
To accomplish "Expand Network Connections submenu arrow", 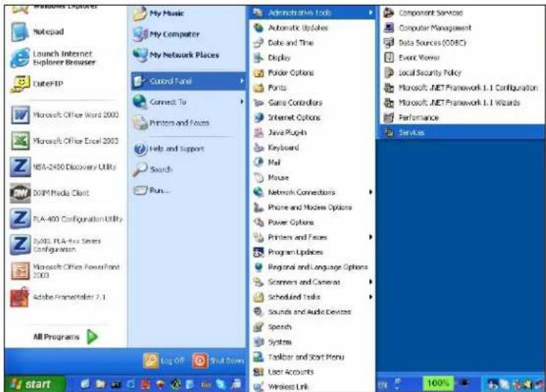I will [x=370, y=192].
